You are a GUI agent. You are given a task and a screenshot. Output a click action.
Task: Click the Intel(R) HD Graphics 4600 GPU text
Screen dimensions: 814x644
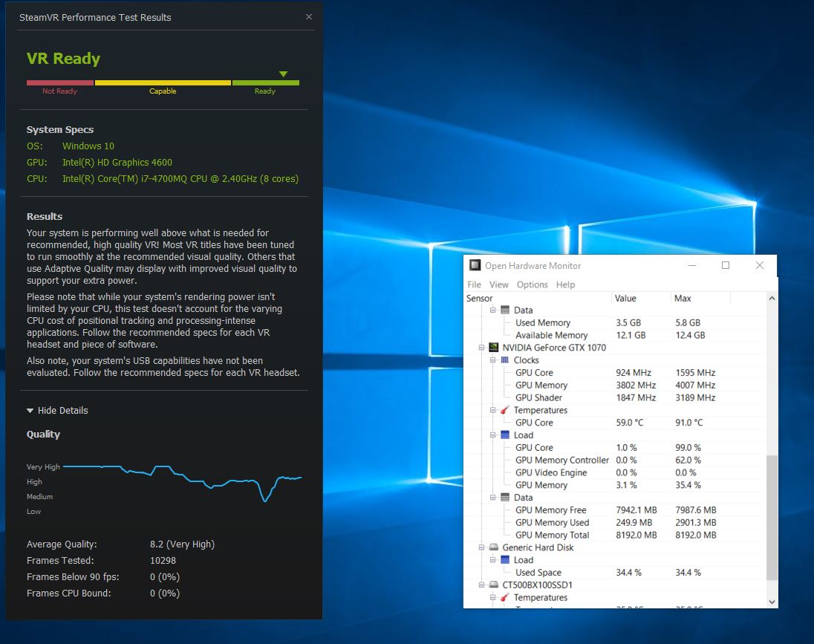[x=117, y=162]
